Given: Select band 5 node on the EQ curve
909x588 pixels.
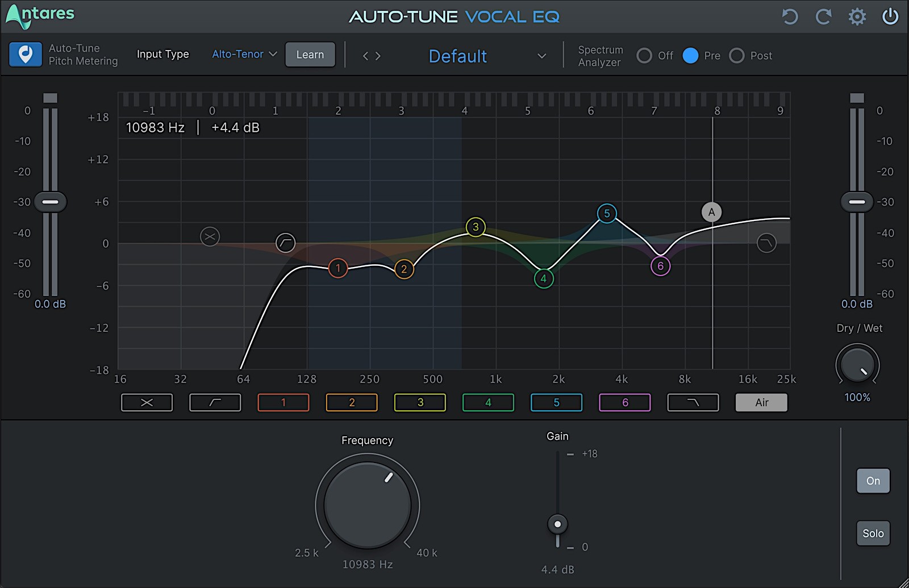Looking at the screenshot, I should (x=607, y=214).
